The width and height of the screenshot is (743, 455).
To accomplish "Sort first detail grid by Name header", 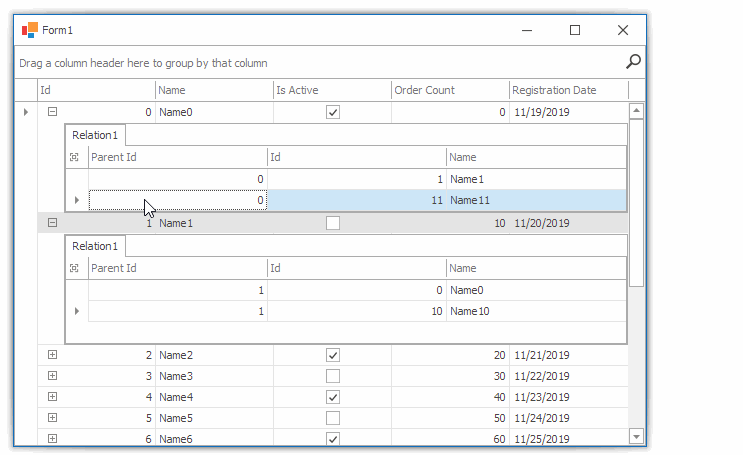I will pos(536,157).
